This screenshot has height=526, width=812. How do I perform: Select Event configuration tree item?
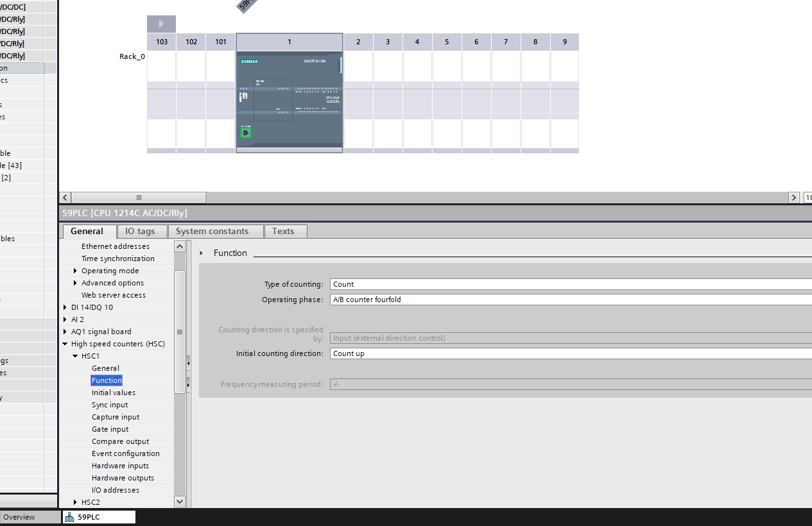click(x=126, y=454)
